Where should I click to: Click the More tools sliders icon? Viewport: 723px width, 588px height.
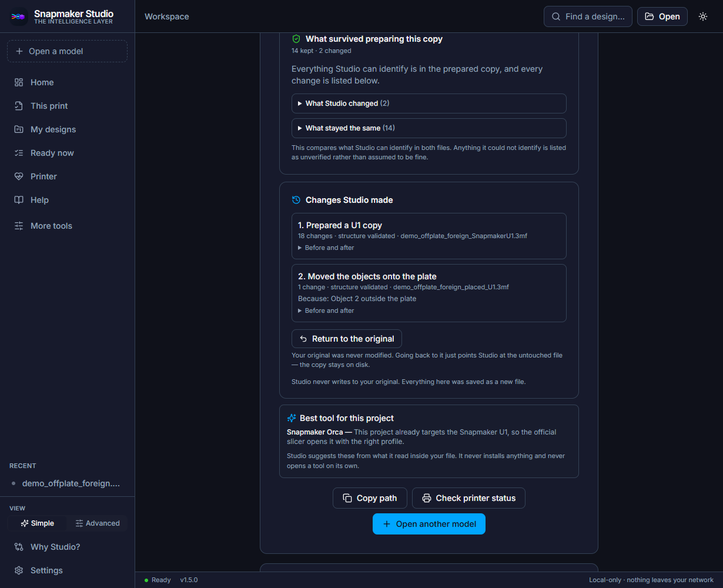[x=19, y=226]
